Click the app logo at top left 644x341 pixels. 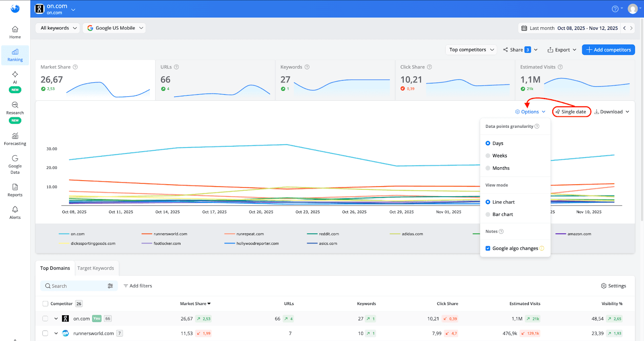click(15, 8)
